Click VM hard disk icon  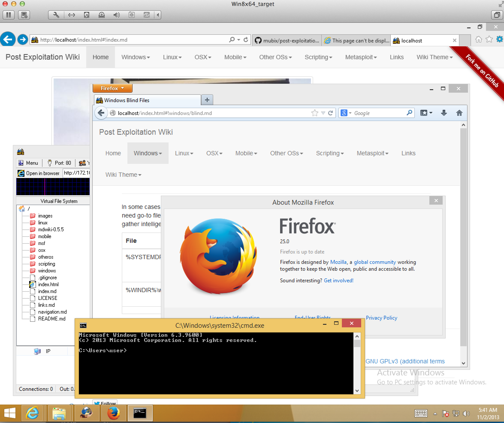click(x=86, y=15)
